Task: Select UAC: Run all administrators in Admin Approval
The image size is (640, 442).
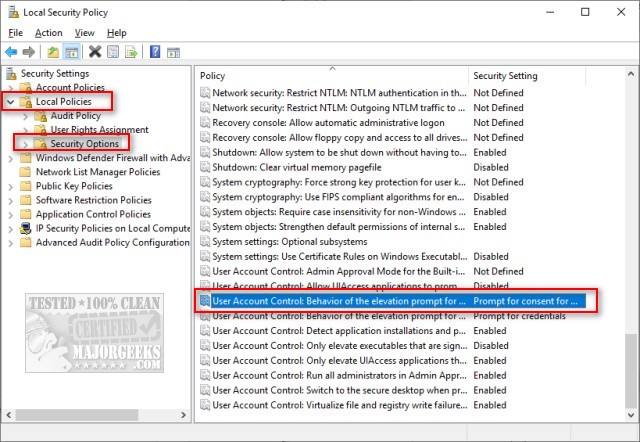Action: [339, 375]
